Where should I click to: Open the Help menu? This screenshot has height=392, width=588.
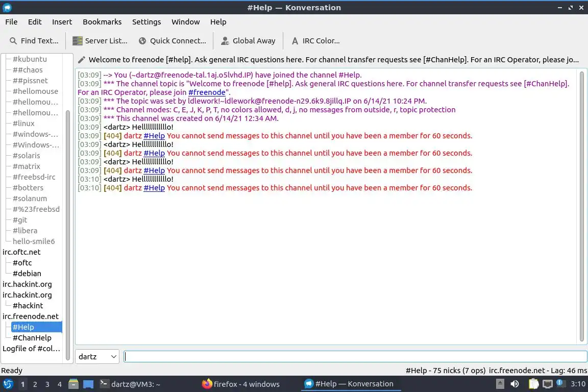pos(218,22)
